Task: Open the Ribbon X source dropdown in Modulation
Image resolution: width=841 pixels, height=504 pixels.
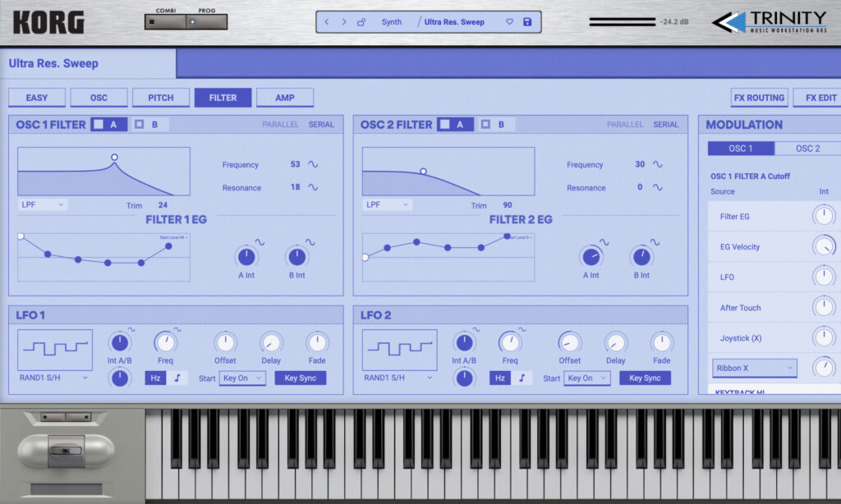Action: click(x=753, y=368)
